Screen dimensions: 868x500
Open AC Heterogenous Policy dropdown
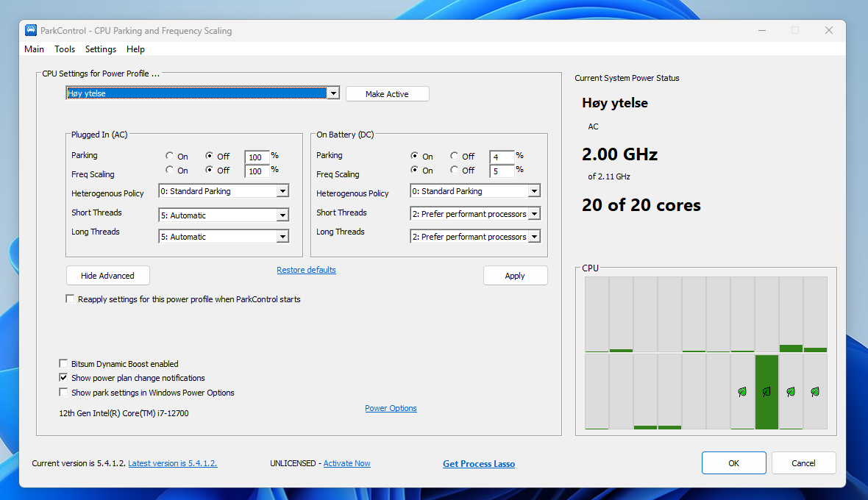(x=224, y=191)
